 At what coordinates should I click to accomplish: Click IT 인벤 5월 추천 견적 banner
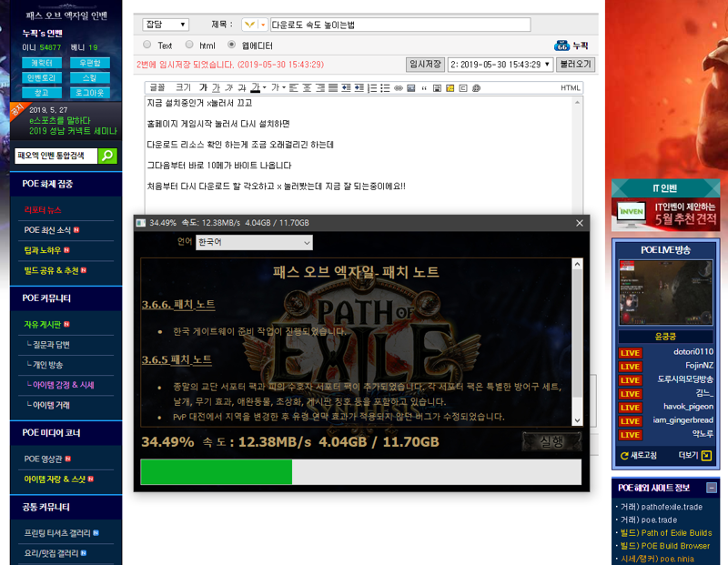665,214
